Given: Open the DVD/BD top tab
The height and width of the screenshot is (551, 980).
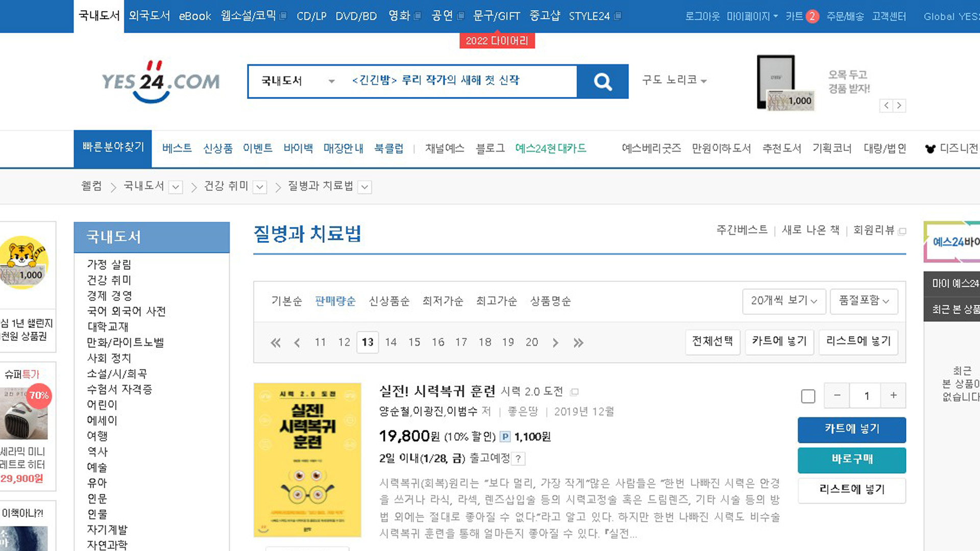Looking at the screenshot, I should coord(356,16).
